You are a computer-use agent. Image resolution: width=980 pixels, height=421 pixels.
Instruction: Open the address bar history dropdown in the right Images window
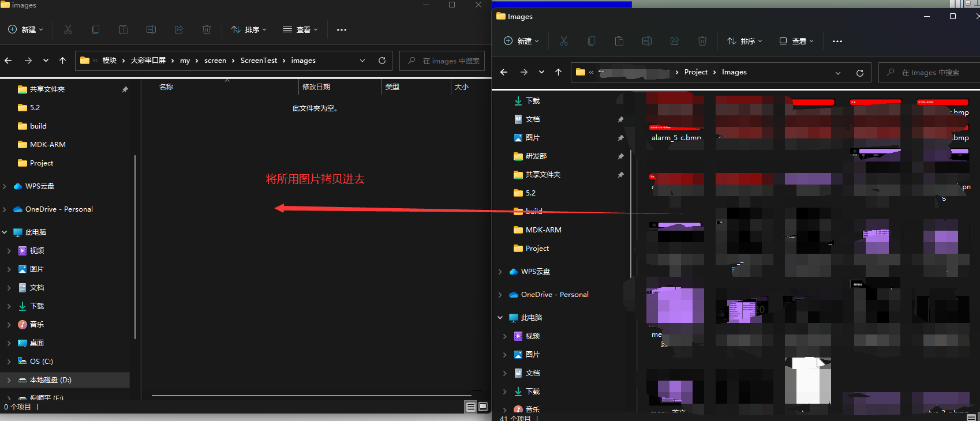[837, 73]
